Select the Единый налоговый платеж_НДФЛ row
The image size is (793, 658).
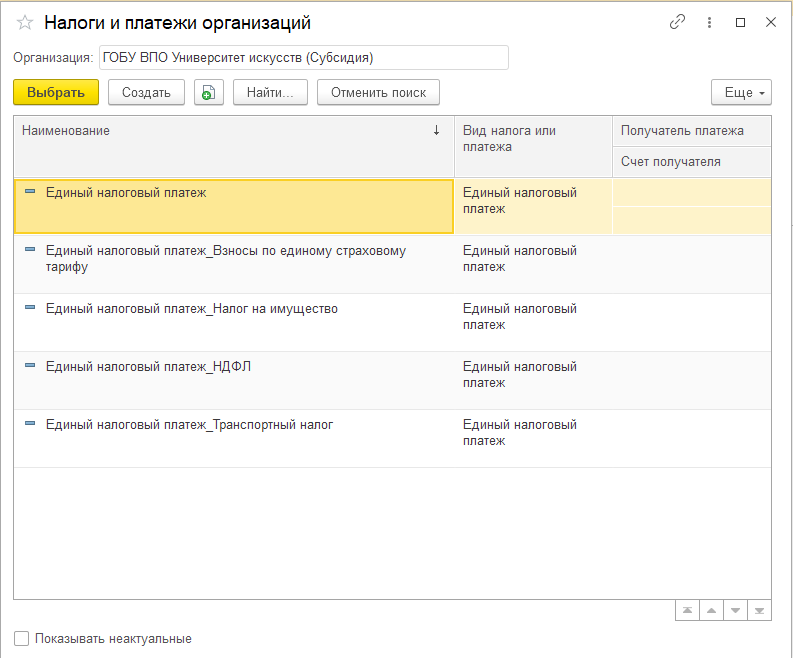[x=392, y=381]
